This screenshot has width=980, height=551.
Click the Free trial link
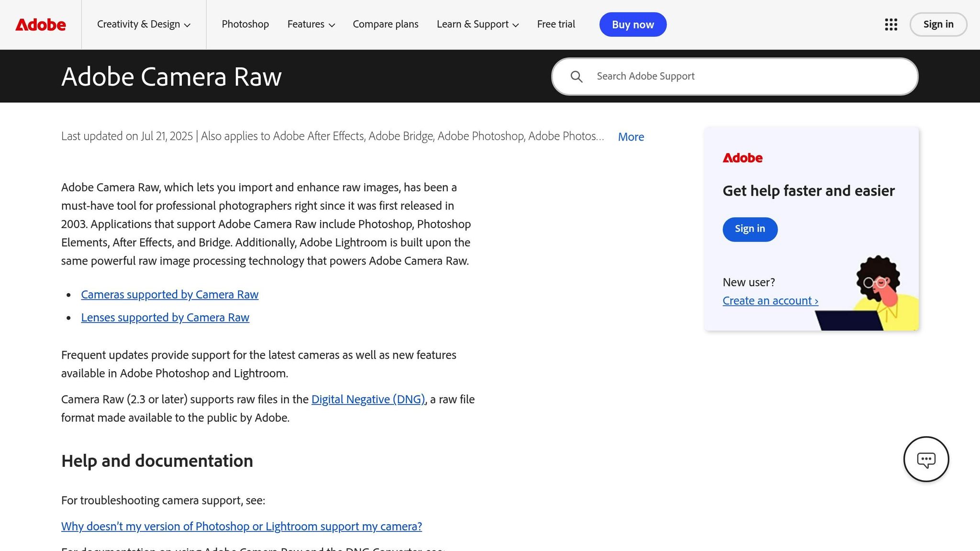(x=556, y=24)
